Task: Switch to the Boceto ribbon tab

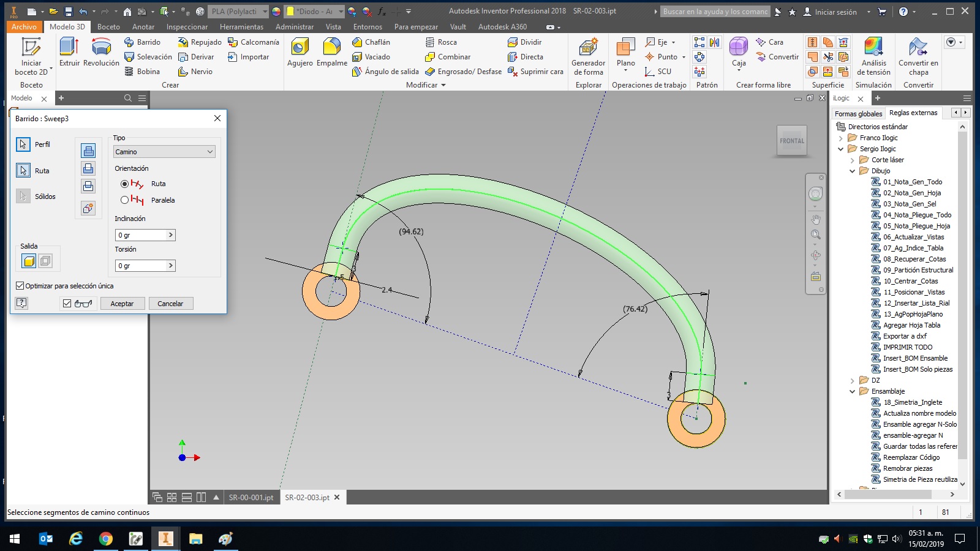Action: [x=108, y=26]
